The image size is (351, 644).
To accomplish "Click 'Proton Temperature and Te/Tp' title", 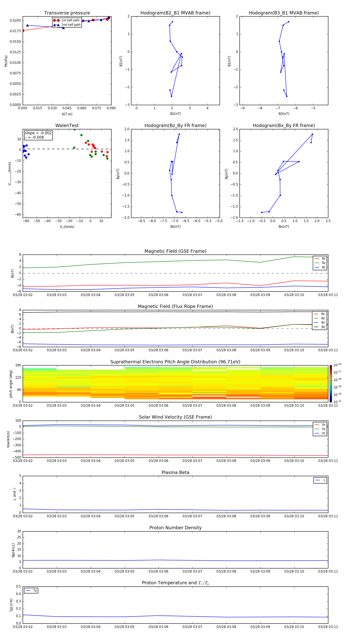I will [x=175, y=583].
